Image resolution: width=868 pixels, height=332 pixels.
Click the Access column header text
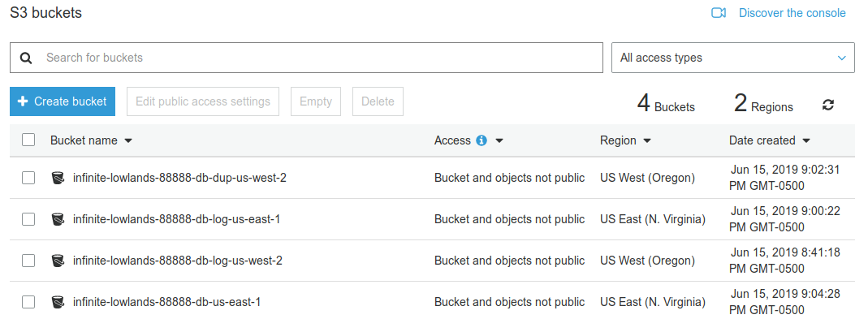click(452, 140)
